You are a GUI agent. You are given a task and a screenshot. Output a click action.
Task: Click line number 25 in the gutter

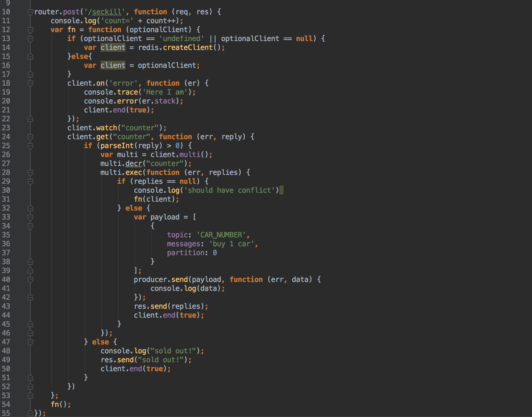click(x=6, y=145)
